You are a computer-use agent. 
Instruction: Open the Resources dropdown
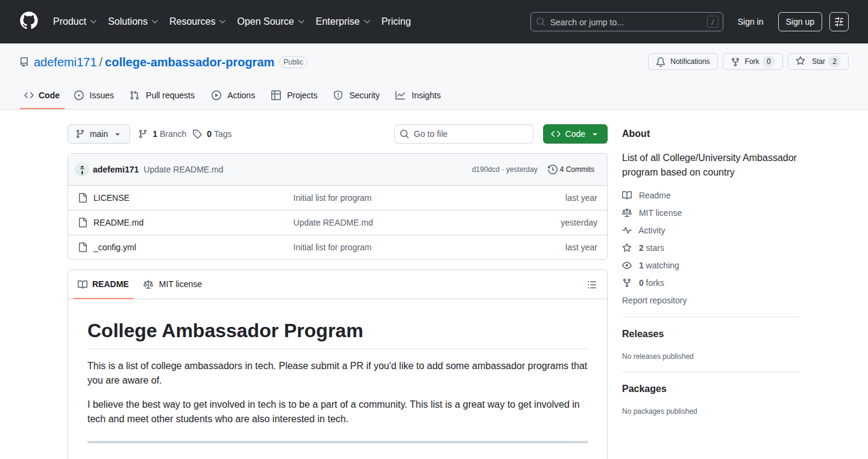pyautogui.click(x=198, y=22)
